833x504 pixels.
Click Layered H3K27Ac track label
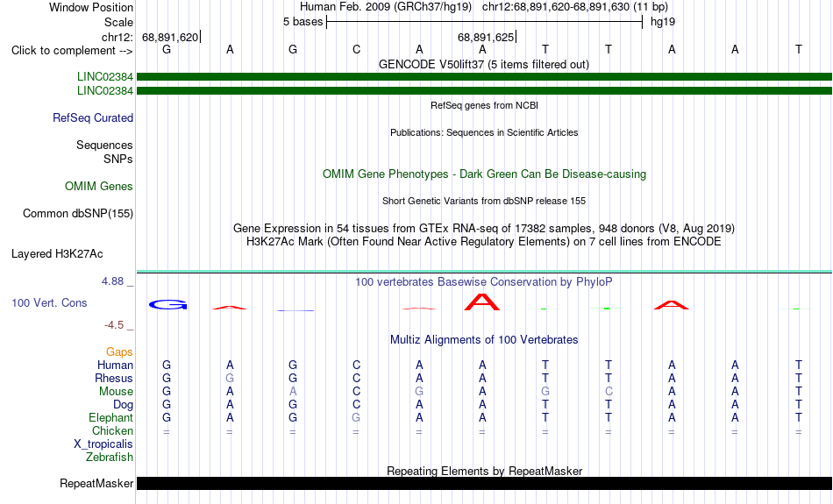(57, 254)
